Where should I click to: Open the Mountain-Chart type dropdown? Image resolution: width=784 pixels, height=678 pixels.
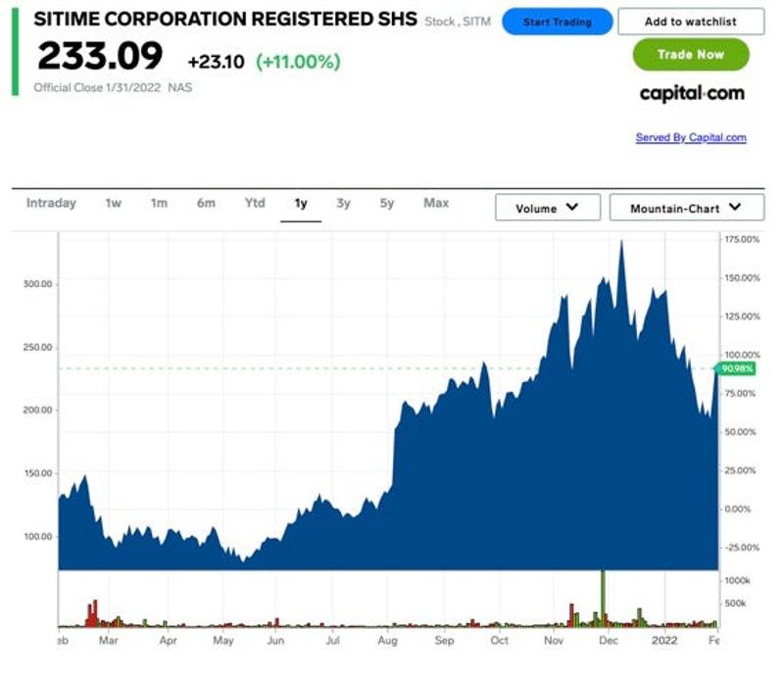[x=687, y=208]
